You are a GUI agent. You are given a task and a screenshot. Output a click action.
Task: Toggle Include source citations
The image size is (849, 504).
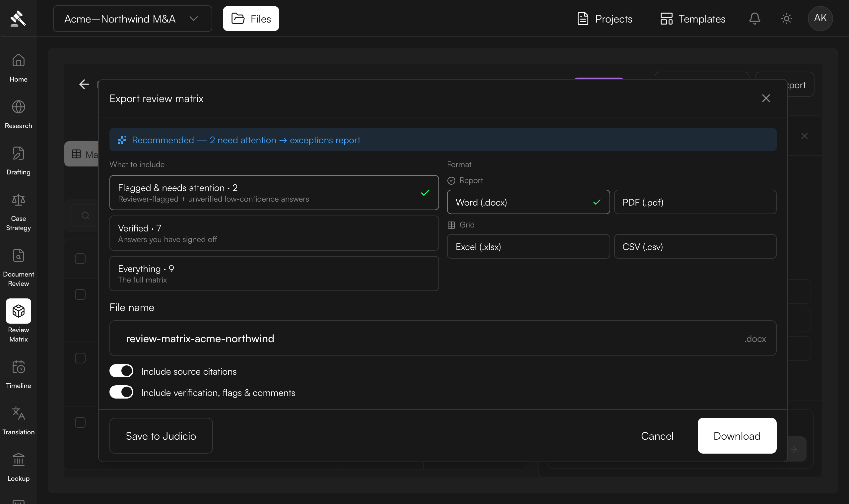pyautogui.click(x=121, y=371)
